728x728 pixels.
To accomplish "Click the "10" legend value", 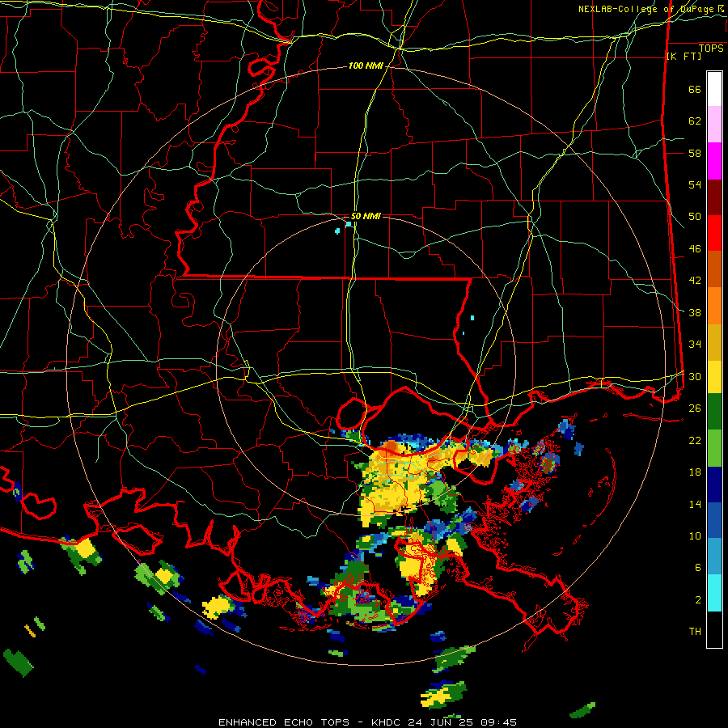I will pos(695,535).
